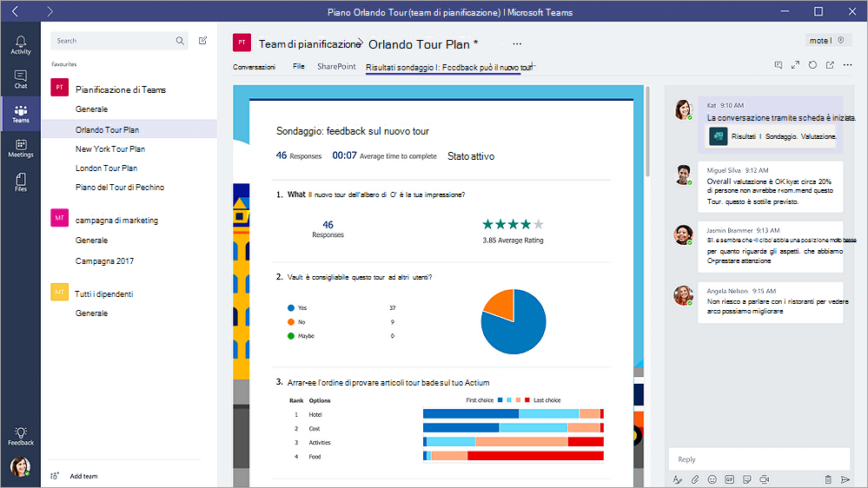Send the reply message

845,479
